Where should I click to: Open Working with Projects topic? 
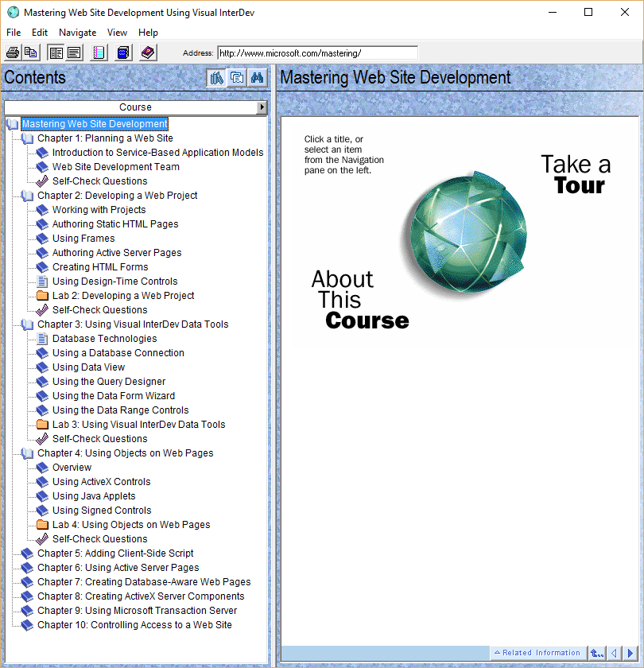coord(99,210)
